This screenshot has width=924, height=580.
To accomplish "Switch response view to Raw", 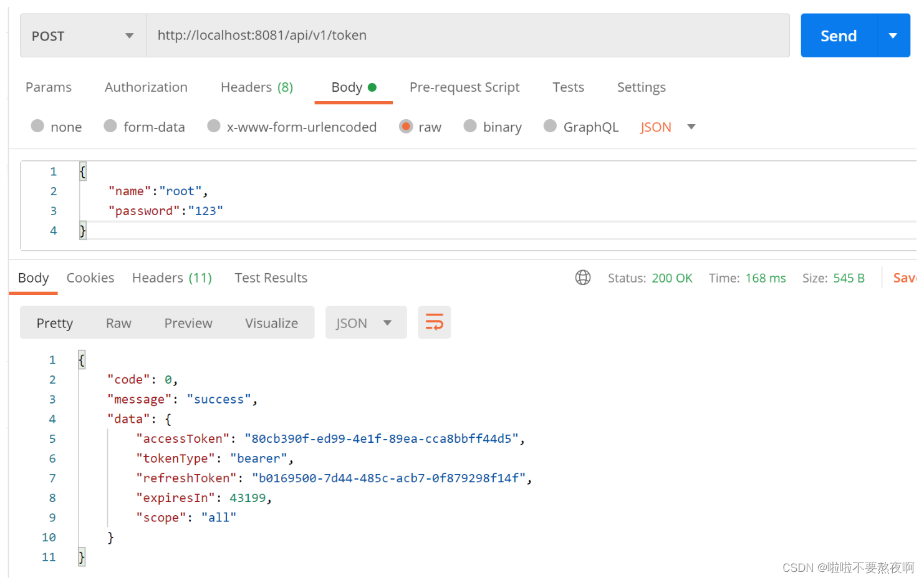I will click(118, 323).
